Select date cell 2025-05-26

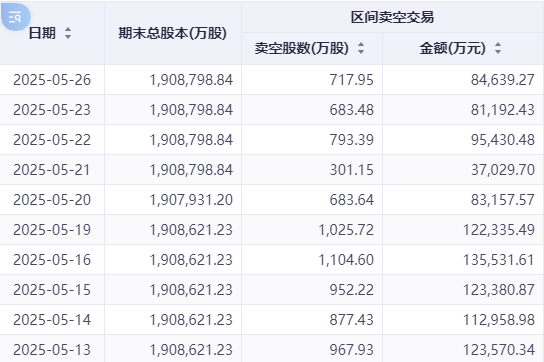click(x=52, y=80)
